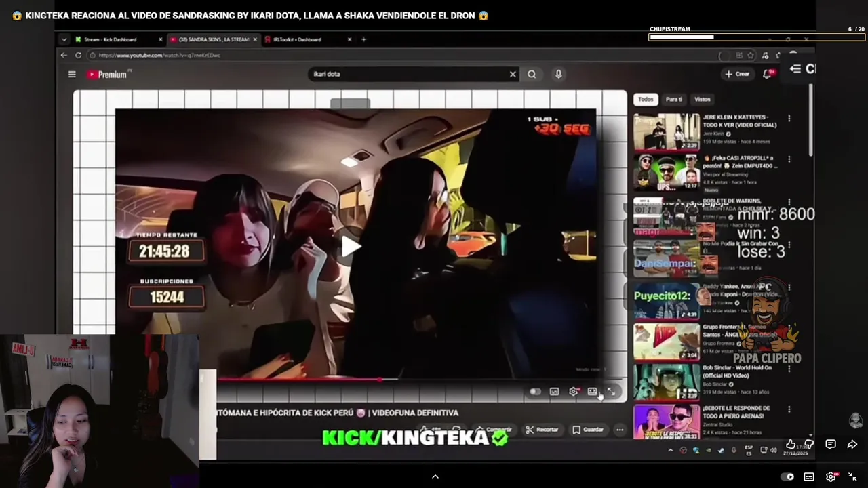Viewport: 868px width, 488px height.
Task: Play the paused video using the center play button
Action: (351, 246)
